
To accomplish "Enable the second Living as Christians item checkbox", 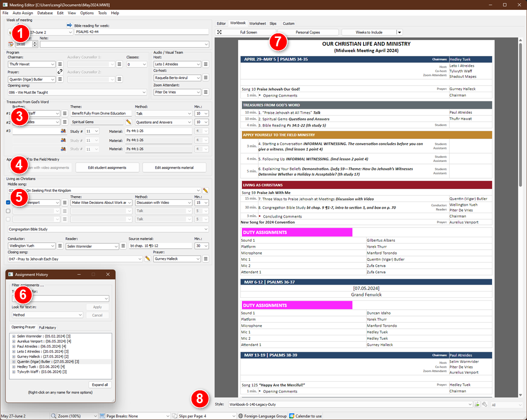I will pos(8,211).
